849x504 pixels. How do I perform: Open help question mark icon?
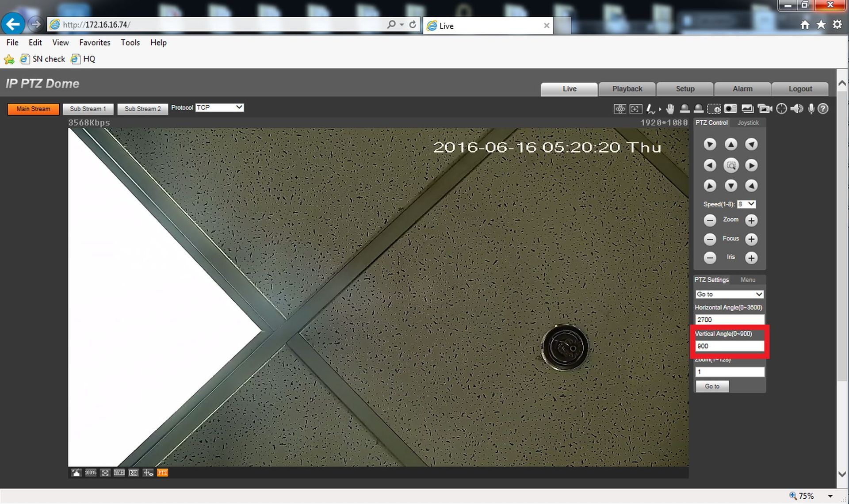823,109
